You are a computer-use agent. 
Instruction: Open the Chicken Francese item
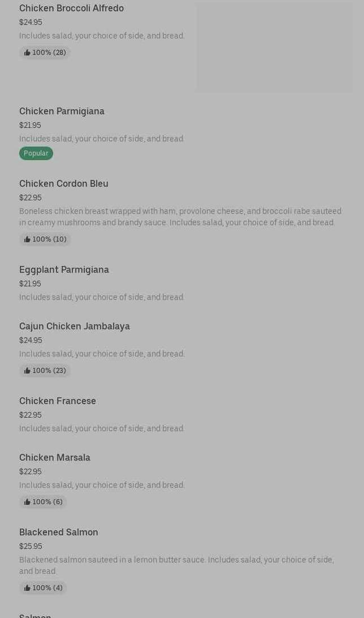[58, 401]
